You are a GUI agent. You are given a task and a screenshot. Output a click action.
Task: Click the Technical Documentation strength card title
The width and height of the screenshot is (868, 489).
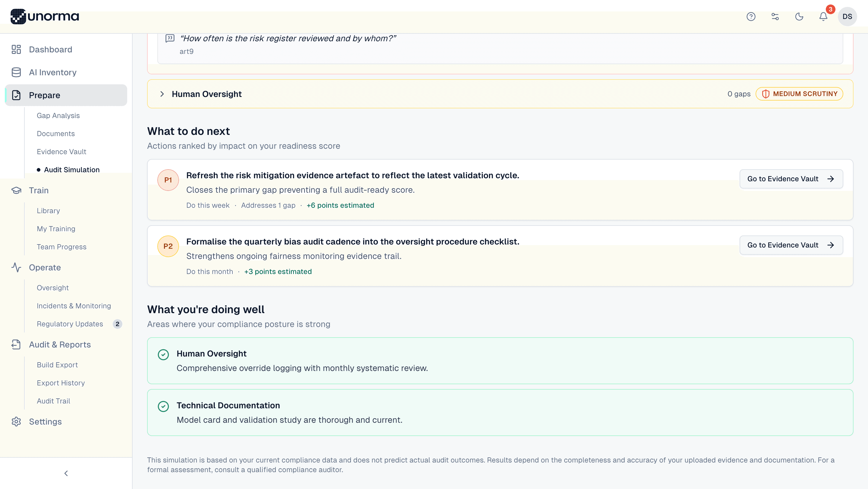coord(228,406)
